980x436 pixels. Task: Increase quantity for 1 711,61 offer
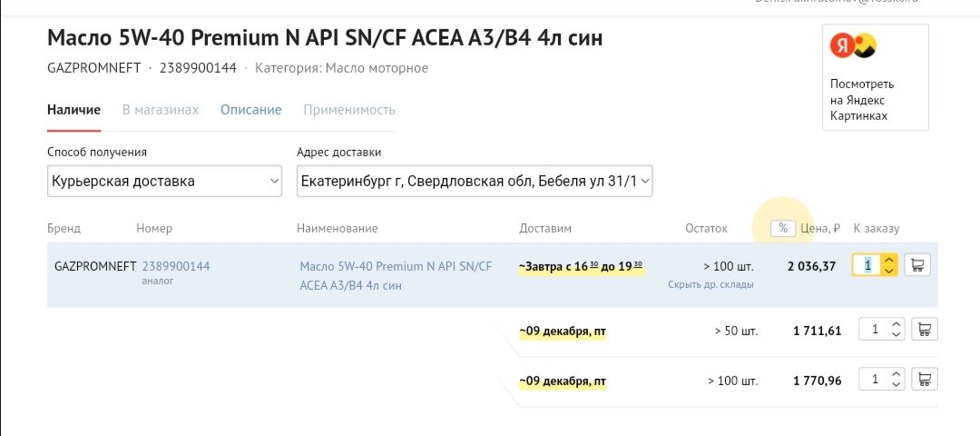pyautogui.click(x=897, y=324)
